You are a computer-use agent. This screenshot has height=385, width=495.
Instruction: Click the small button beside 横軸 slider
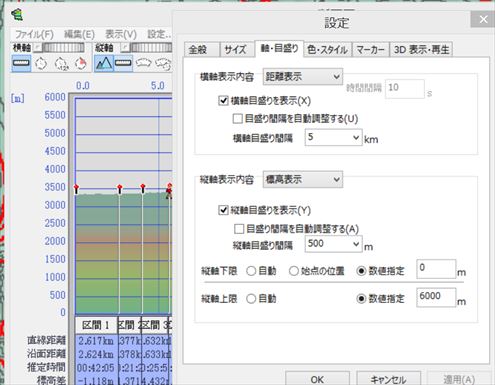tap(37, 48)
